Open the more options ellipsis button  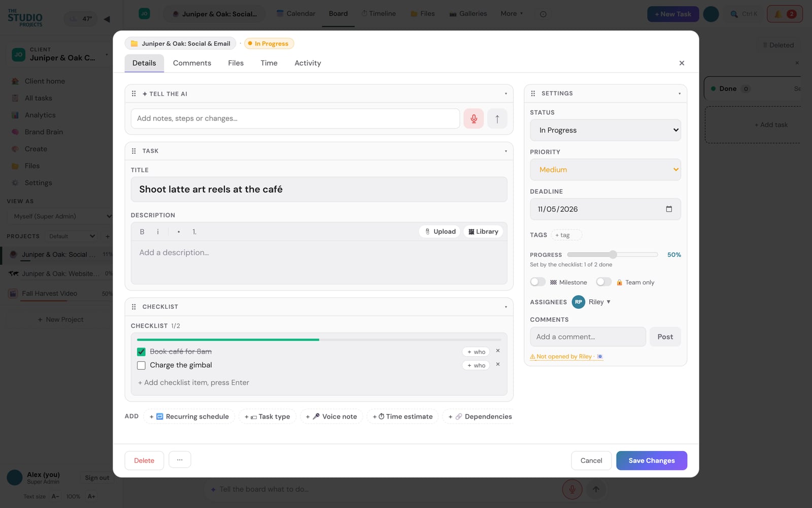(x=180, y=460)
